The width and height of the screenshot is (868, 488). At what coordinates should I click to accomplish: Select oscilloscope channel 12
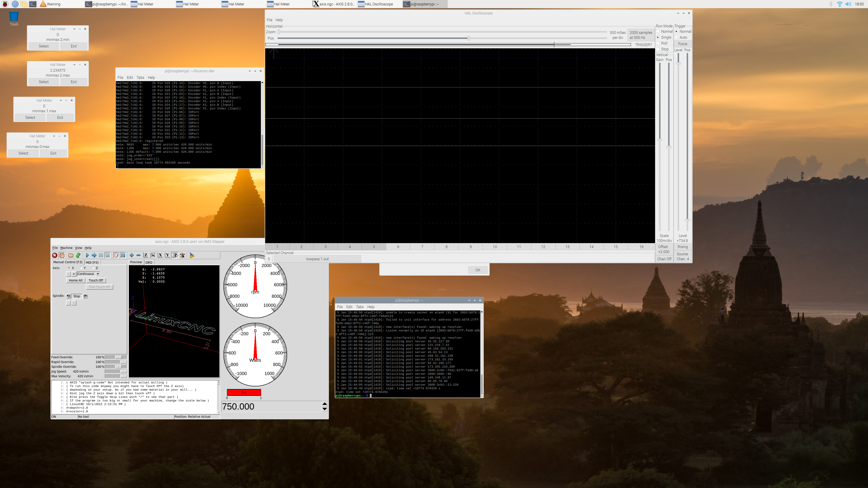coord(543,247)
